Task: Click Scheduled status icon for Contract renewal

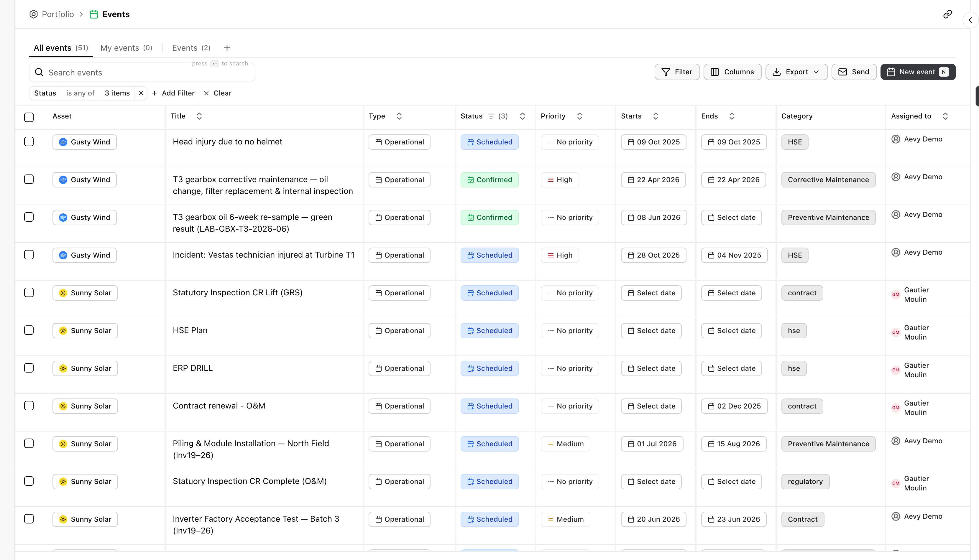Action: (470, 406)
